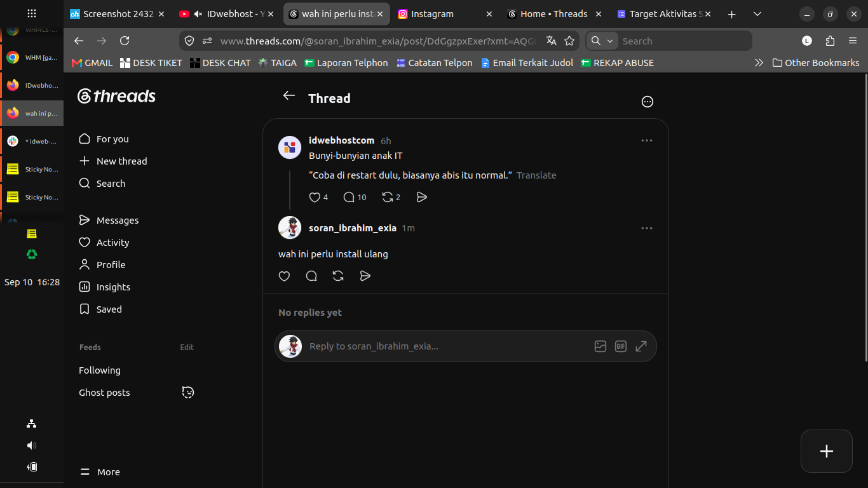Viewport: 868px width, 488px height.
Task: Open three-dot menu on idwebhostcom post
Action: coord(647,140)
